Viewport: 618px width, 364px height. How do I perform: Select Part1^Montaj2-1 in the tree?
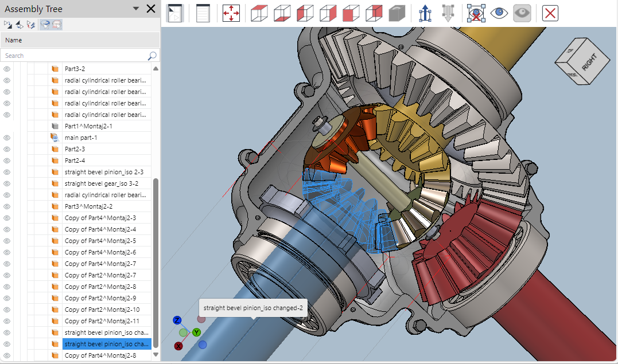click(x=107, y=126)
